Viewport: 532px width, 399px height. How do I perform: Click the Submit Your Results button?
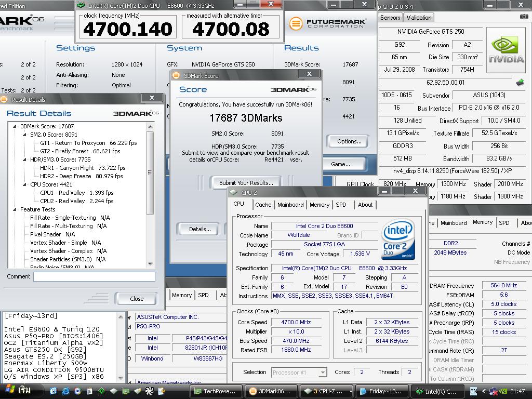click(x=246, y=183)
